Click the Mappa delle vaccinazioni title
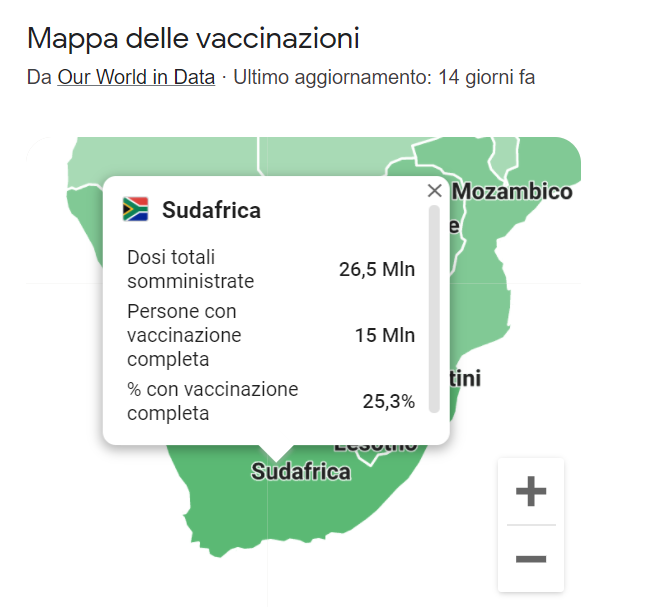Viewport: 651px width, 607px height. 193,38
